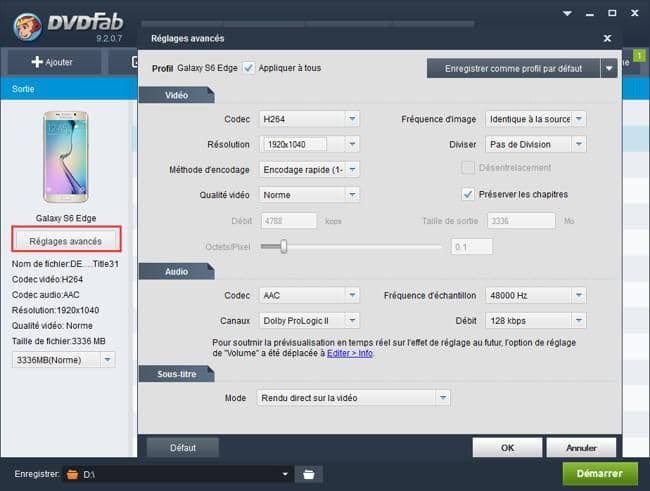Click the Octets/Pixel 0.1 value field
This screenshot has height=491, width=650.
(472, 247)
